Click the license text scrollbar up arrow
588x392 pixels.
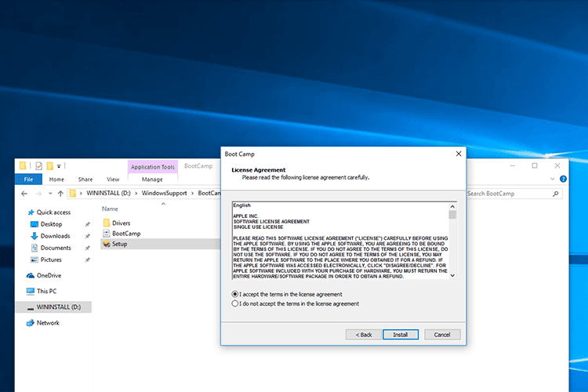(452, 206)
